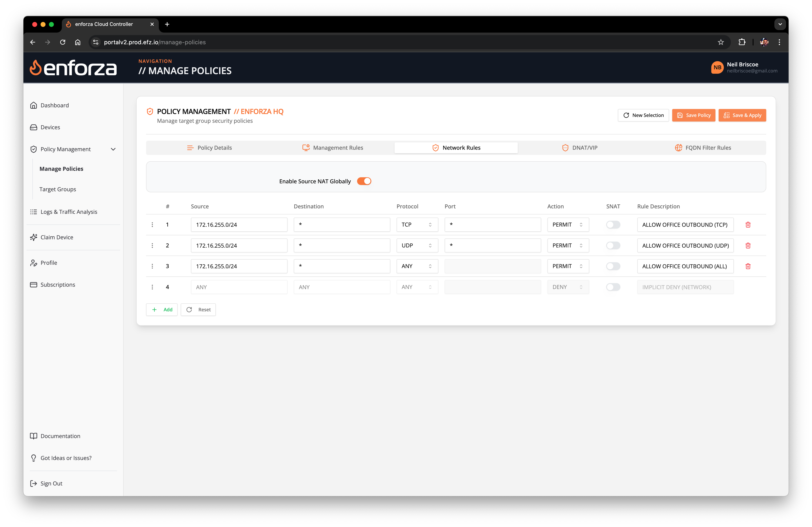Open PERMIT action dropdown in rule 1

coord(568,225)
